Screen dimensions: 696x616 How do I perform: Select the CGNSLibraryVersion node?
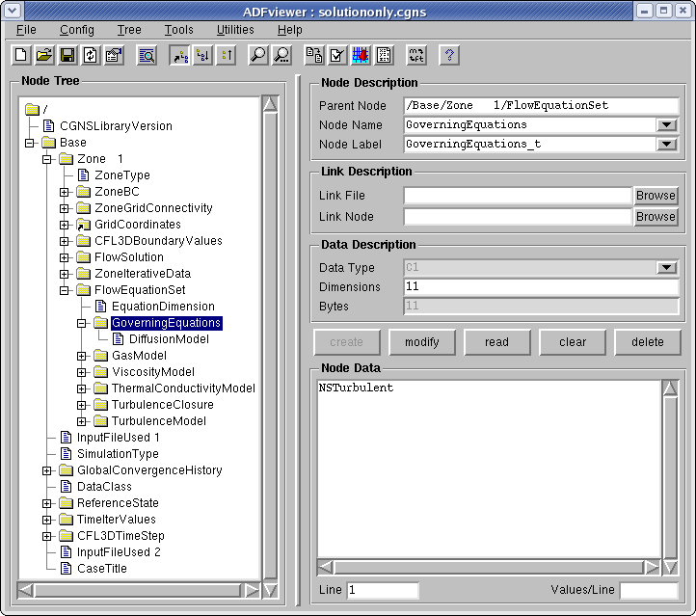pyautogui.click(x=116, y=126)
